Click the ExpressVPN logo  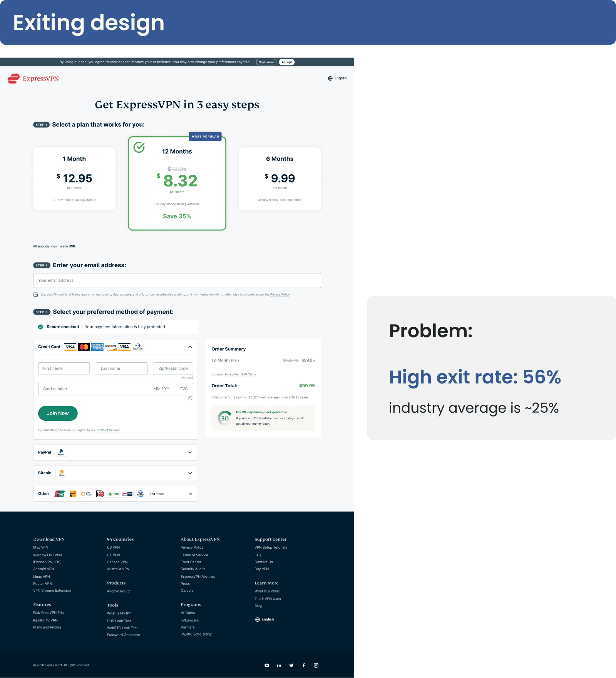(33, 79)
